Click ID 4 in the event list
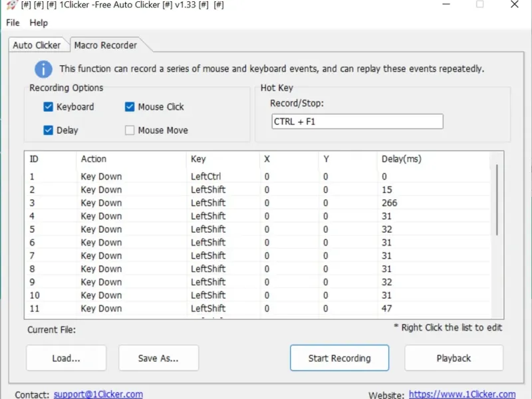This screenshot has height=399, width=532. [32, 216]
